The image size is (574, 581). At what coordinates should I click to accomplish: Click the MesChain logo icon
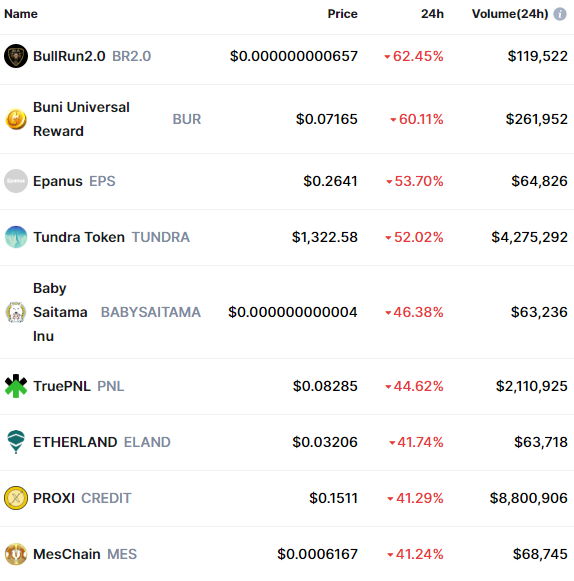16,554
